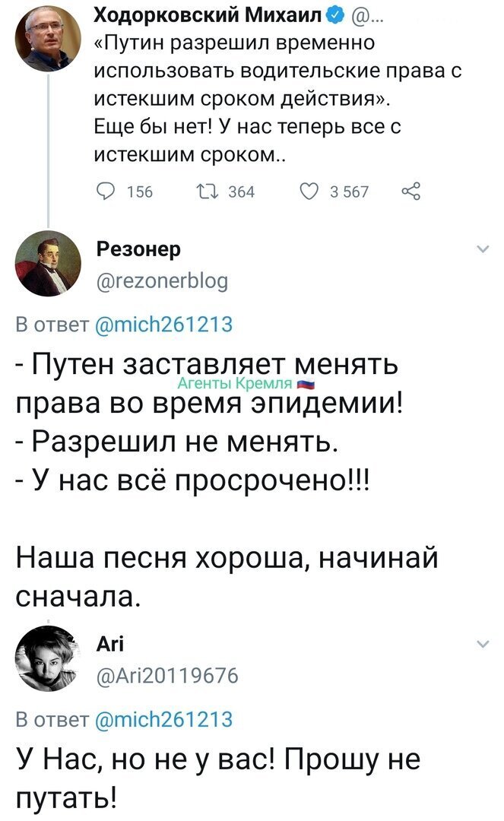
Task: Click the Ходорковский Михаил display name
Action: (x=208, y=17)
